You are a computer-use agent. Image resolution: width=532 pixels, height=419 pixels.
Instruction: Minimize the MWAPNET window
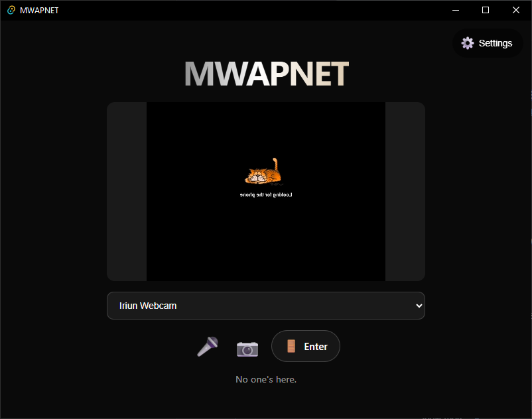coord(456,10)
